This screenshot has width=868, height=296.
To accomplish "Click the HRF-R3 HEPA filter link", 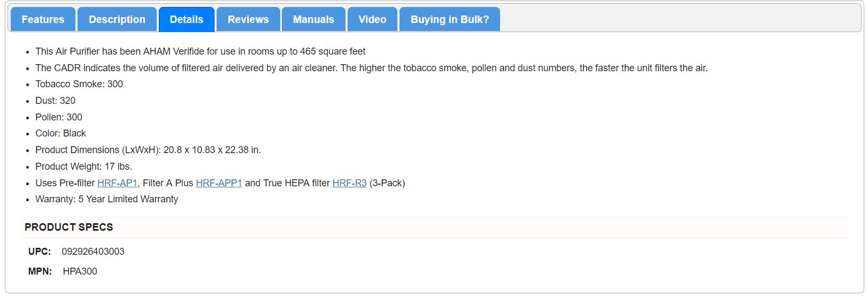I will point(349,183).
